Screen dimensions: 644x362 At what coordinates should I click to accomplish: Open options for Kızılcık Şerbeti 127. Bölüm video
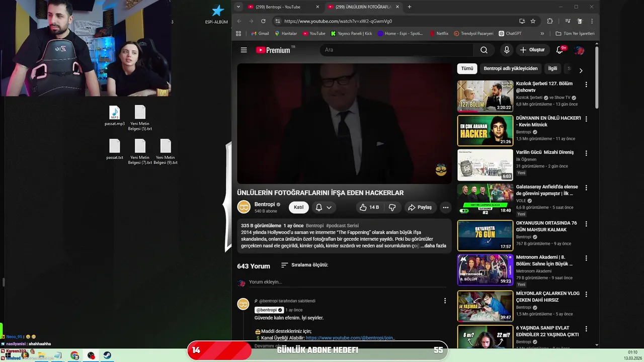586,84
